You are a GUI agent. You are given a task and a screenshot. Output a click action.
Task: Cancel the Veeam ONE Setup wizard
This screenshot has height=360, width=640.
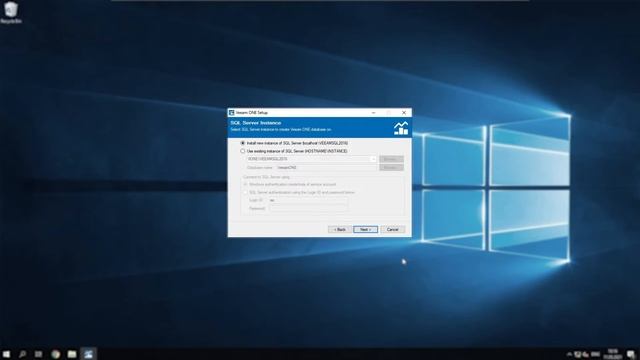point(393,229)
